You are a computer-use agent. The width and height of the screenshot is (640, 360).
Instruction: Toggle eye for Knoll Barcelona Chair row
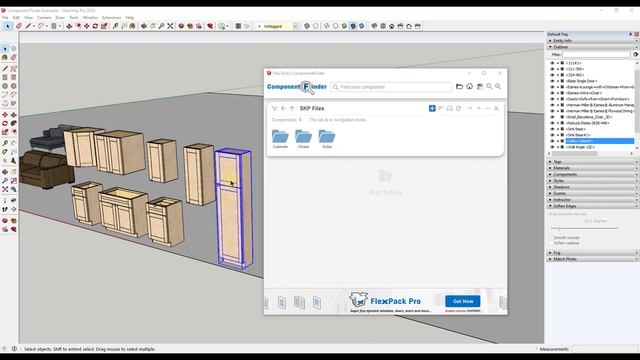552,117
